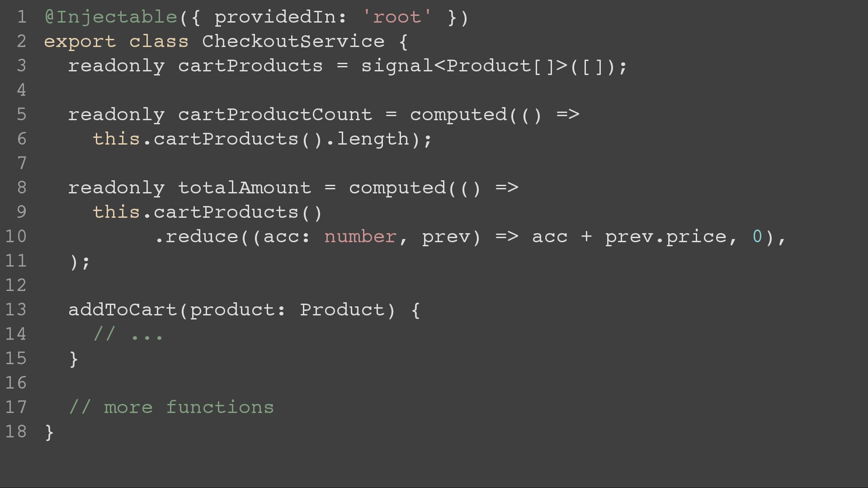
Task: Click the CheckoutService class name
Action: point(293,42)
